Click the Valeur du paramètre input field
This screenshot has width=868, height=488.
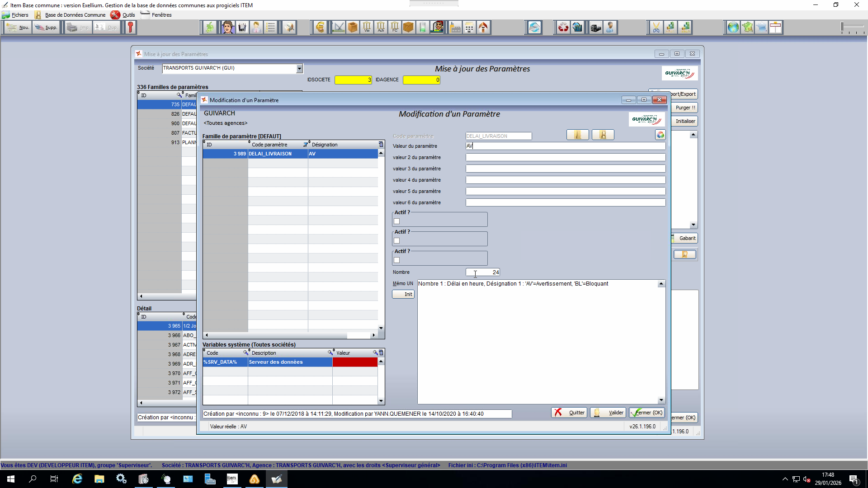565,146
